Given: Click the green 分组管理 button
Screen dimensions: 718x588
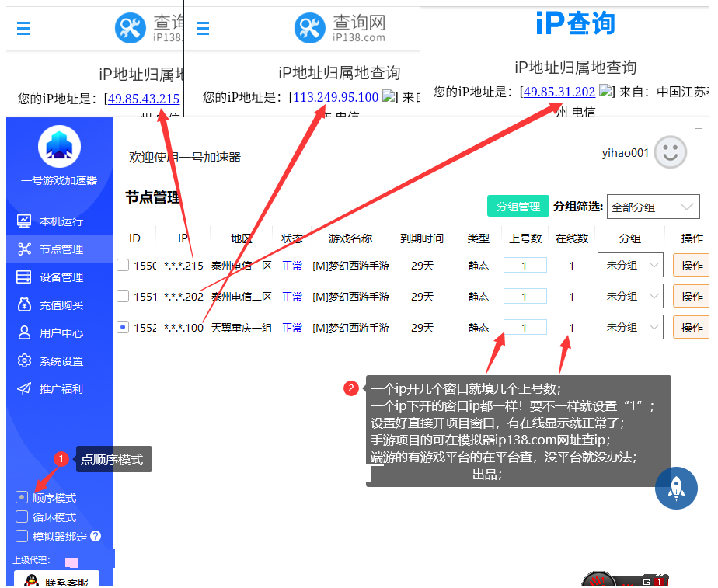Looking at the screenshot, I should (518, 207).
